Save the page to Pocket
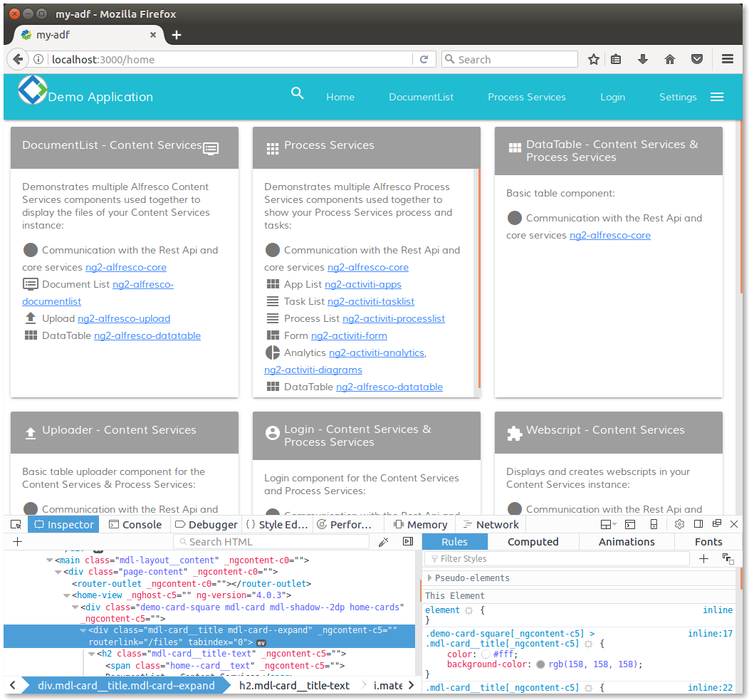The height and width of the screenshot is (700, 749). (697, 59)
